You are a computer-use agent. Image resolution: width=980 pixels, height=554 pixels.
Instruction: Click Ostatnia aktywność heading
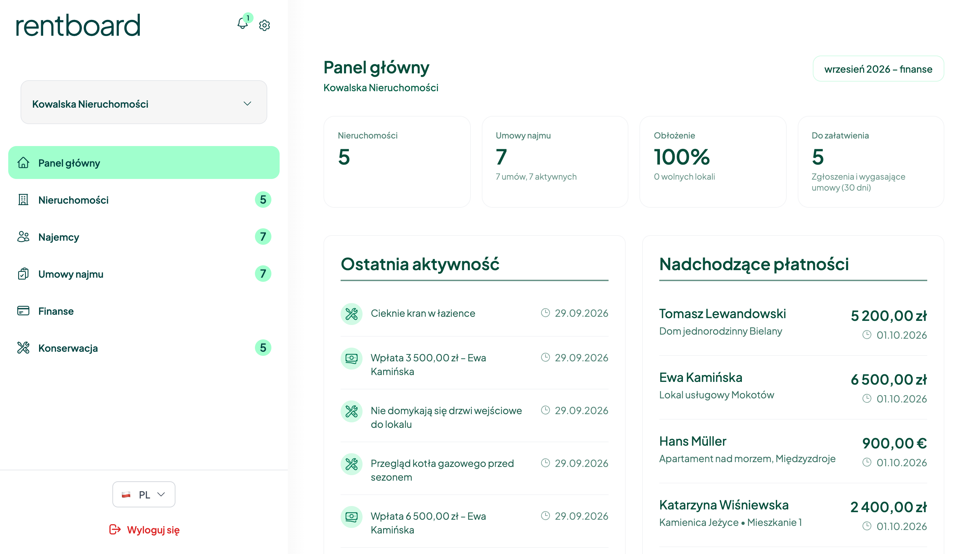420,264
